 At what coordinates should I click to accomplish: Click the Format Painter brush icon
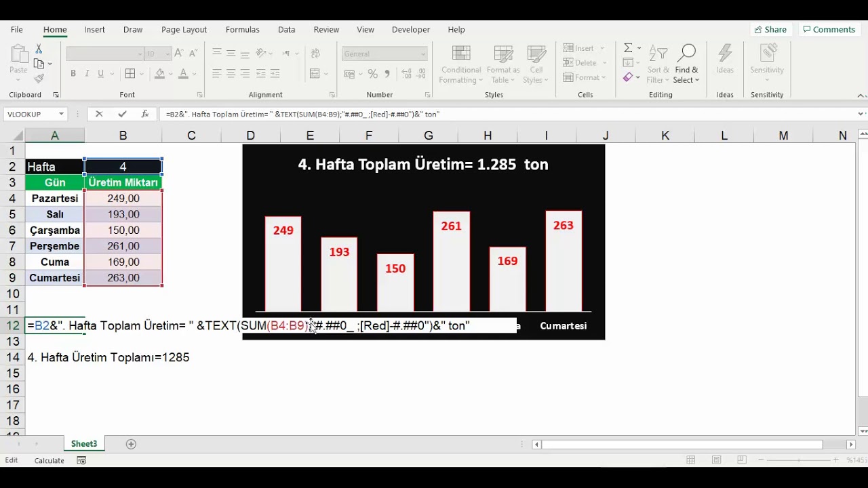pyautogui.click(x=39, y=79)
